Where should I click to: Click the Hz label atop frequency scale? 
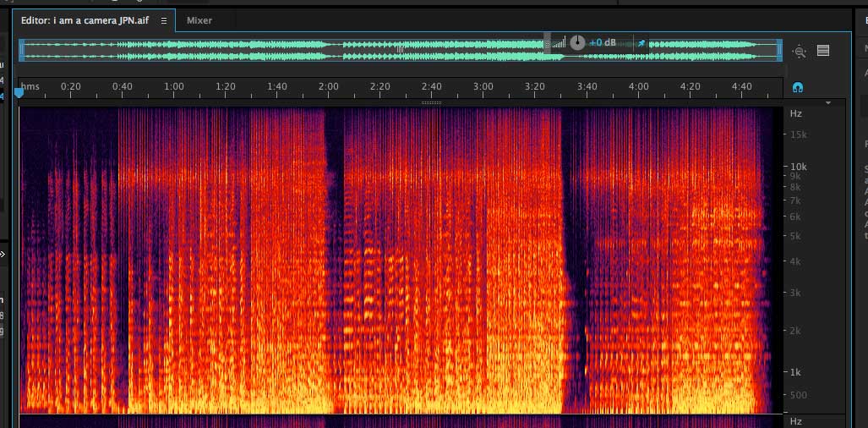point(795,113)
